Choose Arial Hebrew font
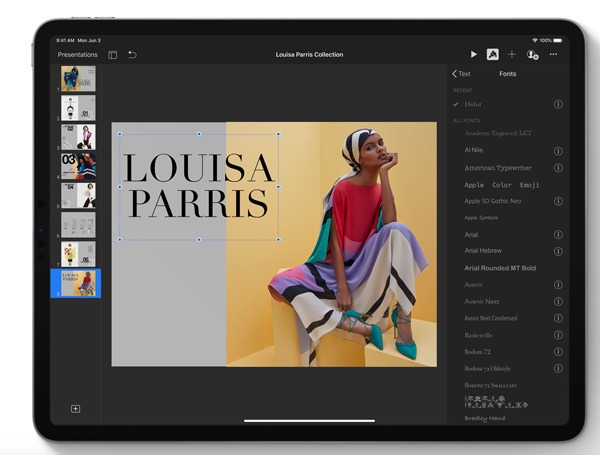The height and width of the screenshot is (455, 600). [483, 251]
